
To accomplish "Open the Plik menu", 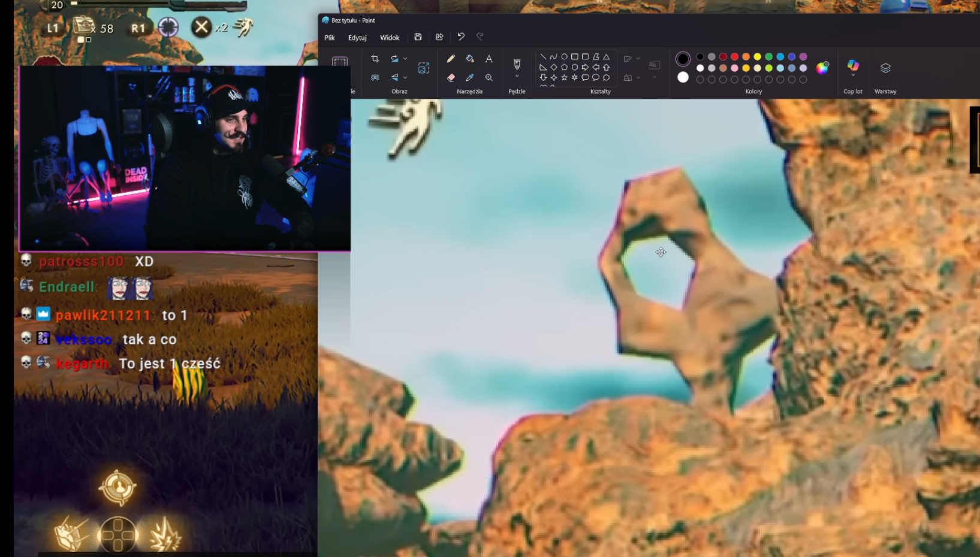I will [x=330, y=38].
